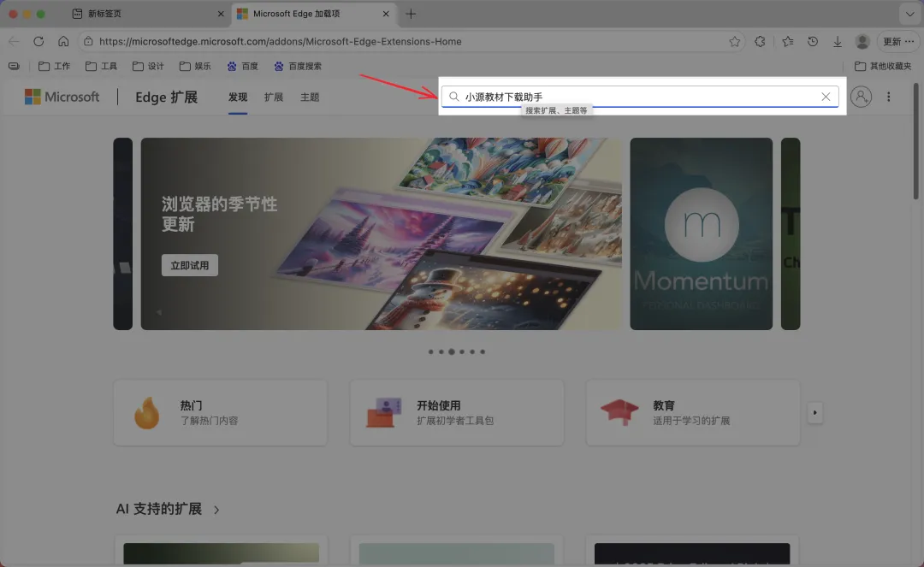The height and width of the screenshot is (567, 924).
Task: Open the AI 支持的扩展 section heading
Action: point(159,509)
